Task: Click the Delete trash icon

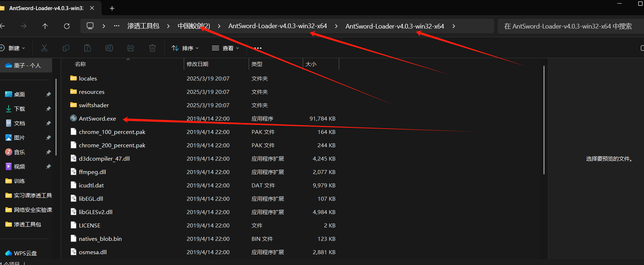Action: point(152,48)
